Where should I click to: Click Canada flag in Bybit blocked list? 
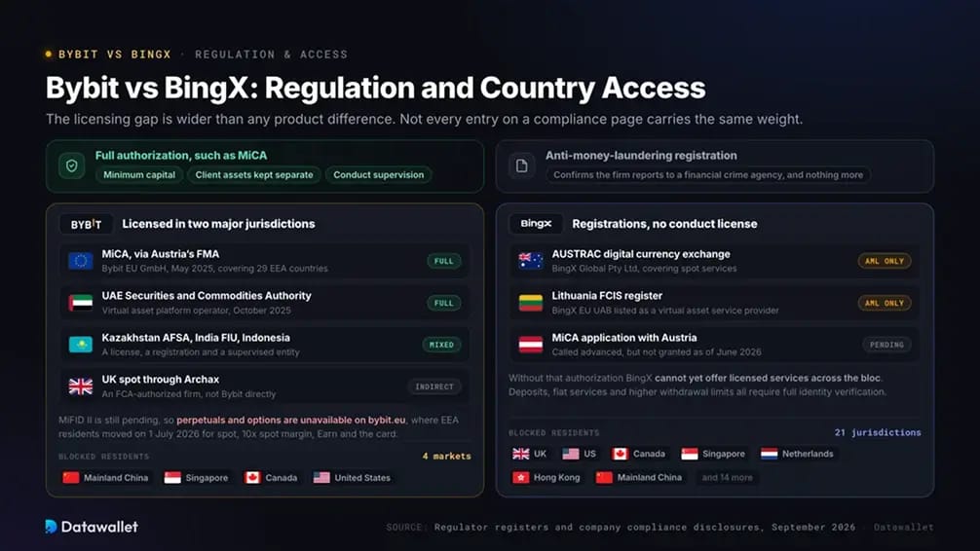[x=252, y=478]
